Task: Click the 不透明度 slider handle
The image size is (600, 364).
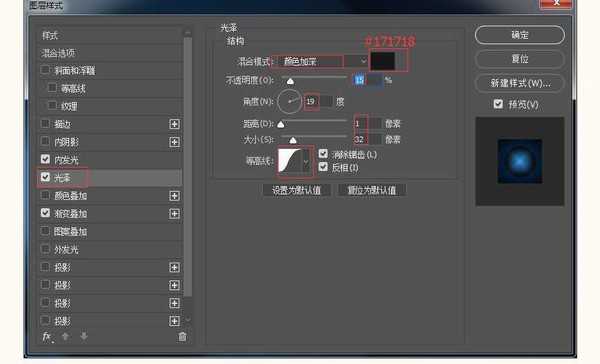Action: pos(290,81)
